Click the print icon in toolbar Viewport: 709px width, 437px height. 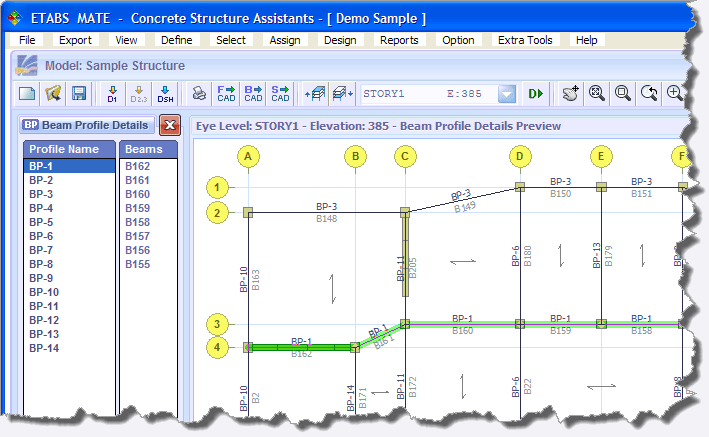point(199,93)
